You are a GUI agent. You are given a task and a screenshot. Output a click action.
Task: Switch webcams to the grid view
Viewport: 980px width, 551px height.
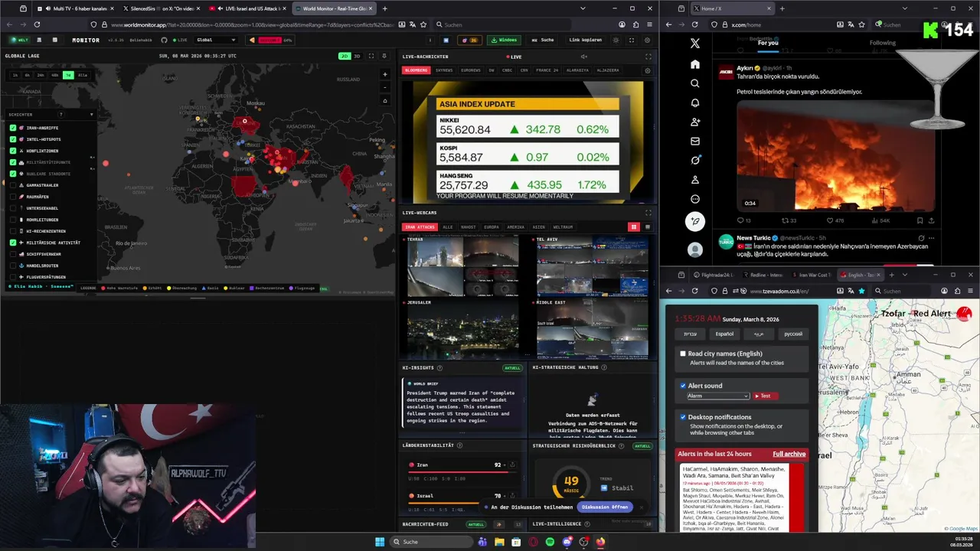click(x=633, y=227)
